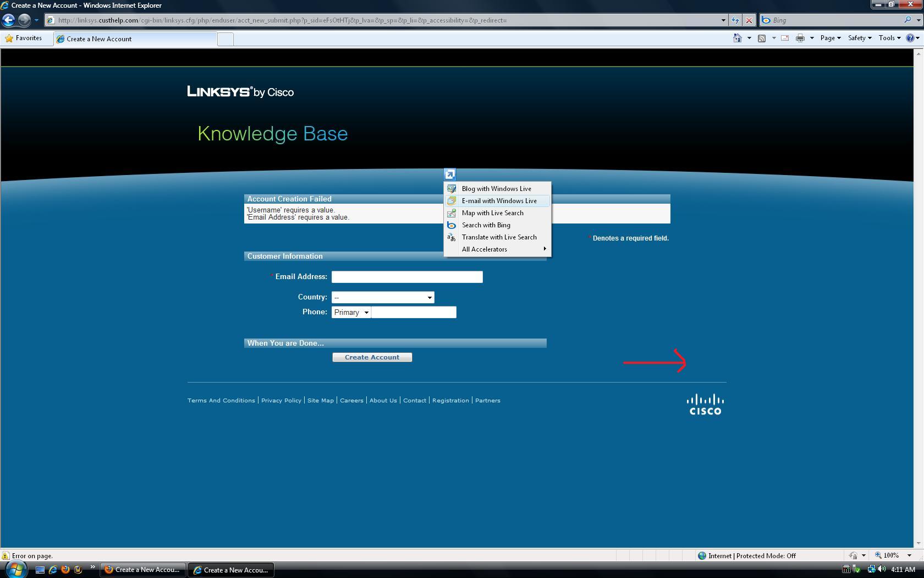Open the Primary phone type dropdown

coord(351,313)
